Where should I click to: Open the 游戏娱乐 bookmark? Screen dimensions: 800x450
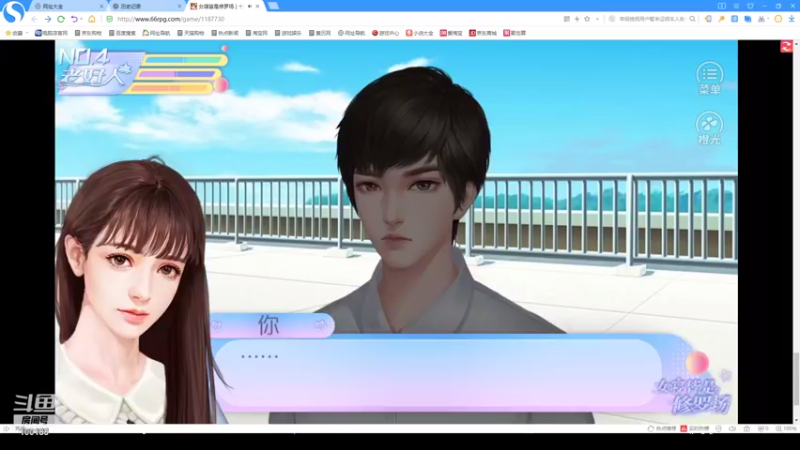[x=288, y=33]
